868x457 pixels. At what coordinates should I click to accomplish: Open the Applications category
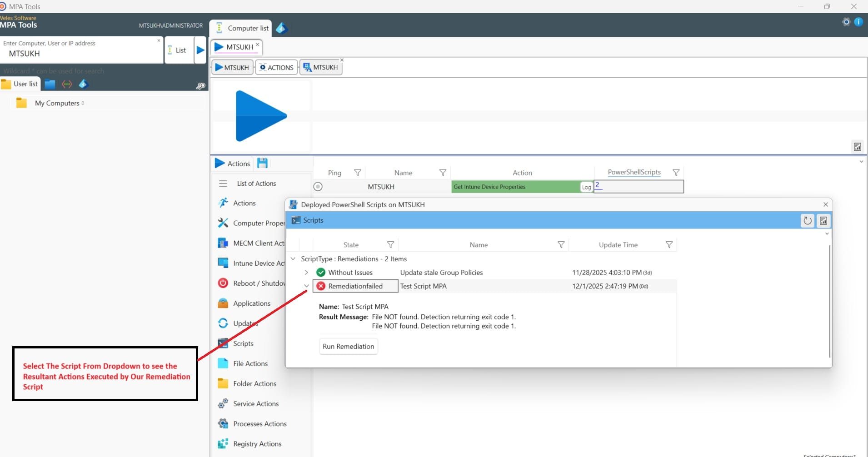244,303
